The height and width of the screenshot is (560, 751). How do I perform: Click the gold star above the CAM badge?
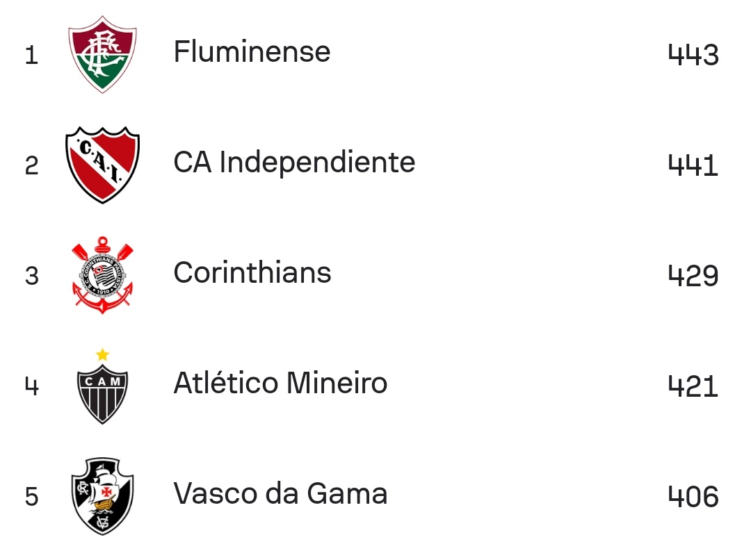(x=102, y=354)
